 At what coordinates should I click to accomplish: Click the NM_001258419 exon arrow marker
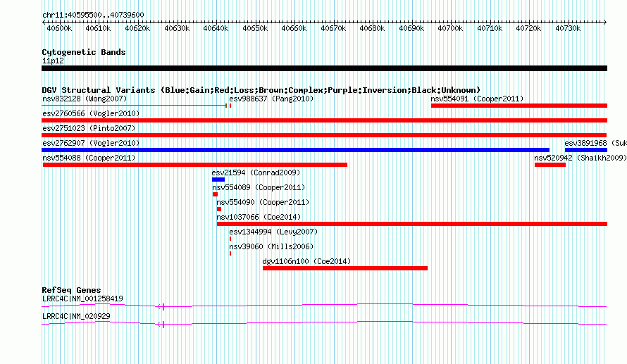click(x=161, y=306)
